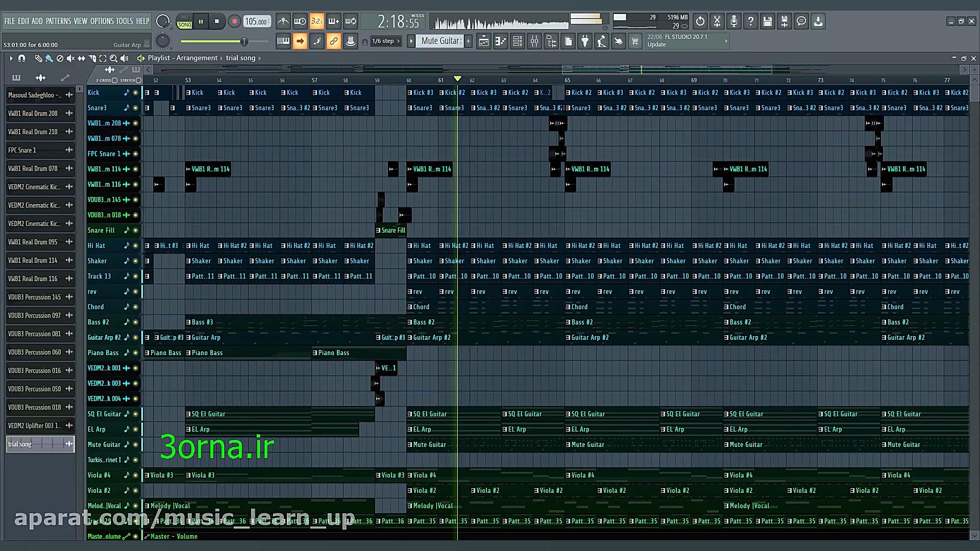Open the Piano roll icon
This screenshot has height=551, width=980.
[x=501, y=41]
